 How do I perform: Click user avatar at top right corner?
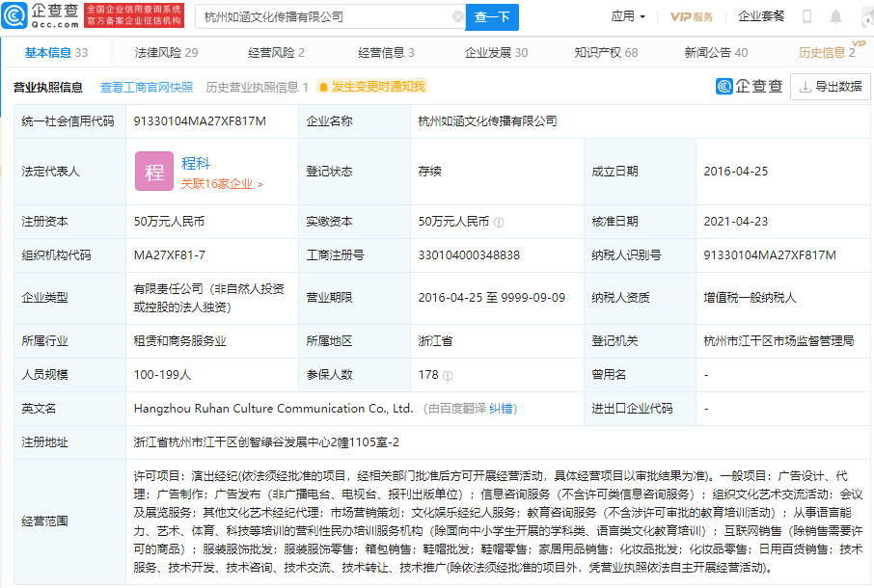[x=863, y=16]
